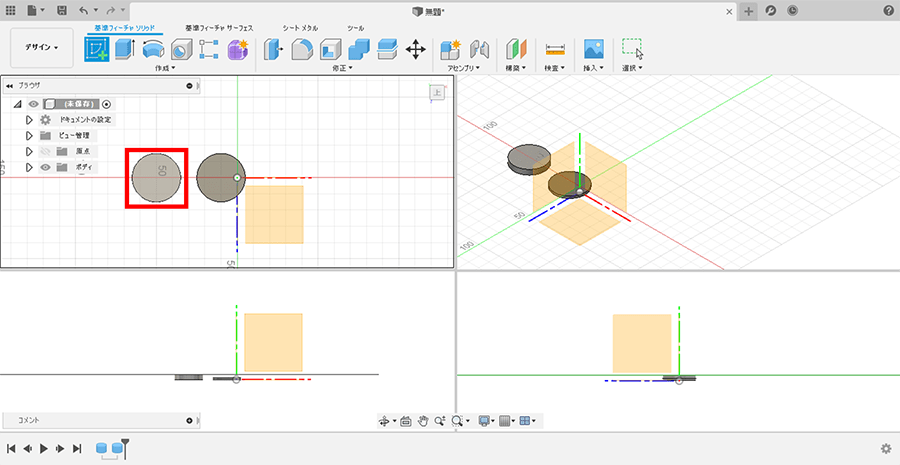This screenshot has width=900, height=465.
Task: Click the Pan hand tool
Action: pos(423,421)
